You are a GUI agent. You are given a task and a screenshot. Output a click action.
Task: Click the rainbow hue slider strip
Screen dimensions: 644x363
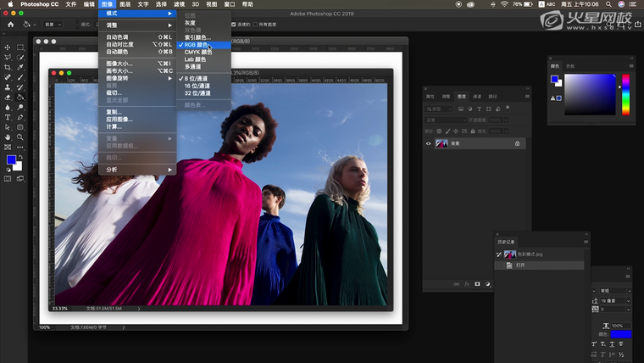coord(625,93)
